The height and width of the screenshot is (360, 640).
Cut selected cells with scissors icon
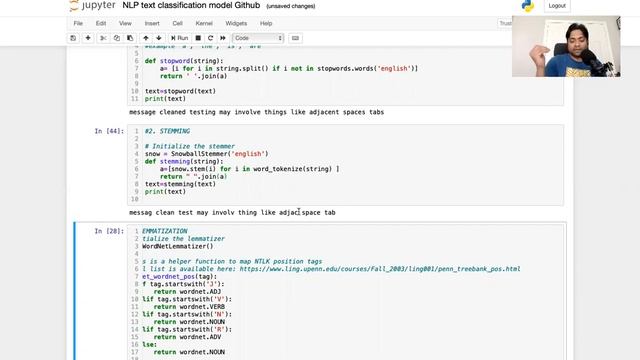click(103, 38)
